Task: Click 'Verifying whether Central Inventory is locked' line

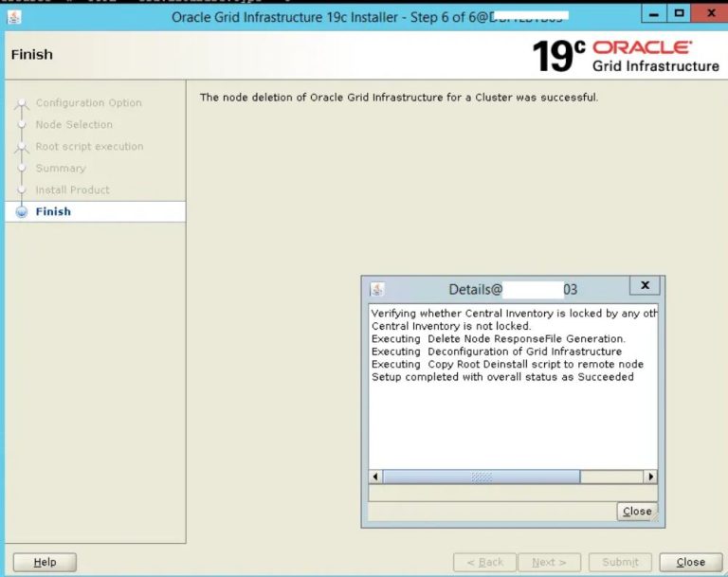Action: (514, 314)
